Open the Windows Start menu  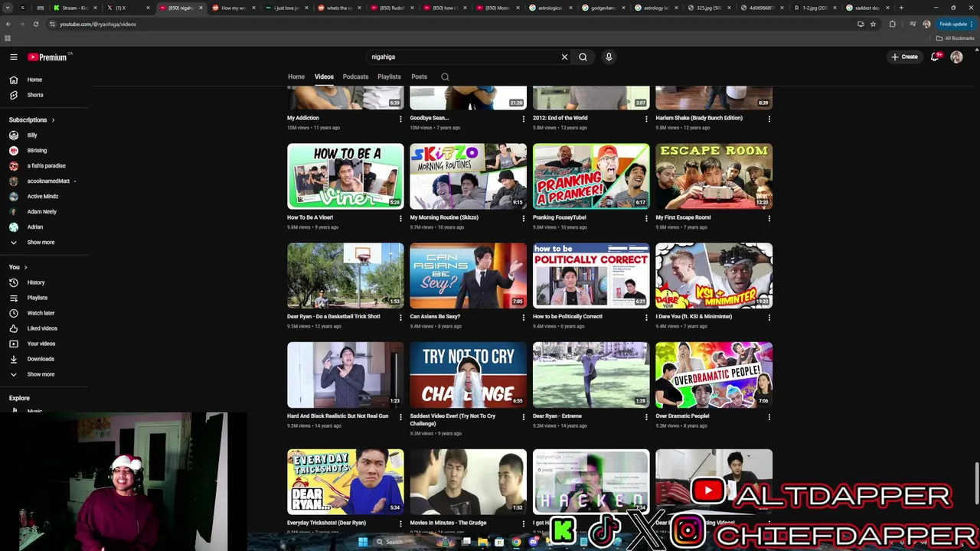[x=363, y=542]
